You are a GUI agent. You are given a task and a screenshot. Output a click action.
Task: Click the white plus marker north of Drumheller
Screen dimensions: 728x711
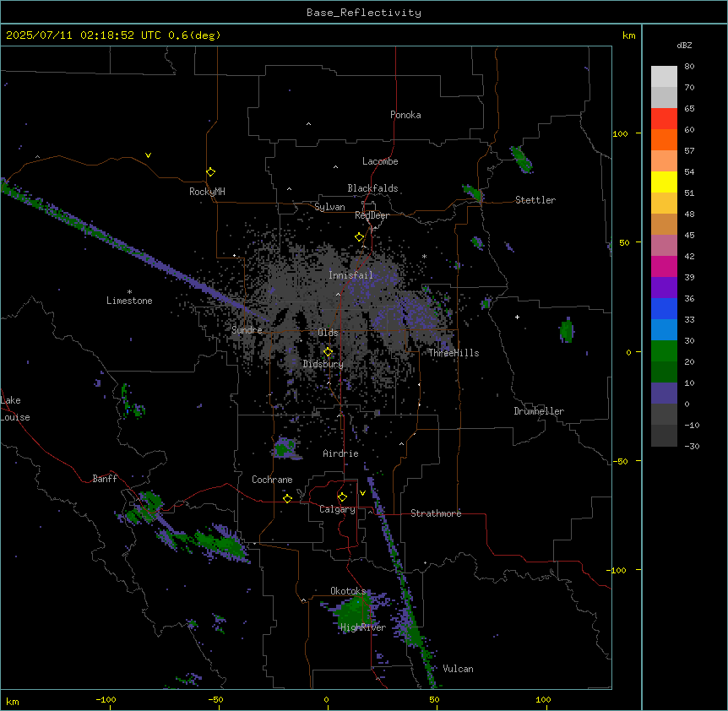517,317
